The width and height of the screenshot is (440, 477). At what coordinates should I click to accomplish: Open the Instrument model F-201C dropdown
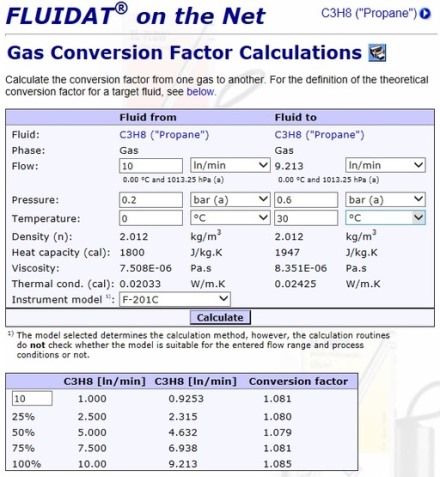click(x=175, y=299)
